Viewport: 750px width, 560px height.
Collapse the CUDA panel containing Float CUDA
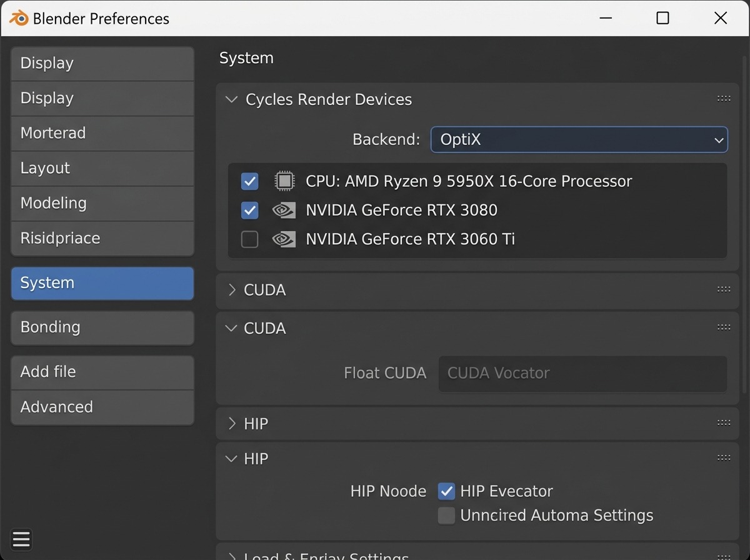[231, 328]
